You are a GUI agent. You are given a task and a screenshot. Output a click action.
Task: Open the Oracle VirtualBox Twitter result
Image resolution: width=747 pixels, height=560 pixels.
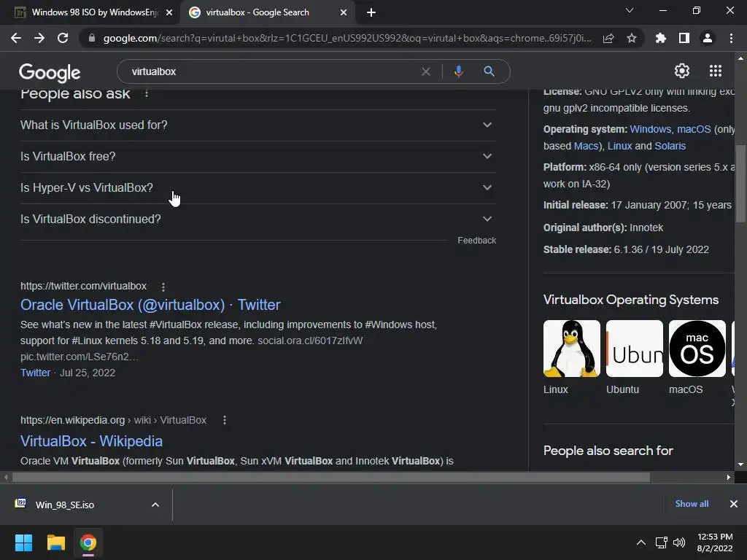[150, 305]
